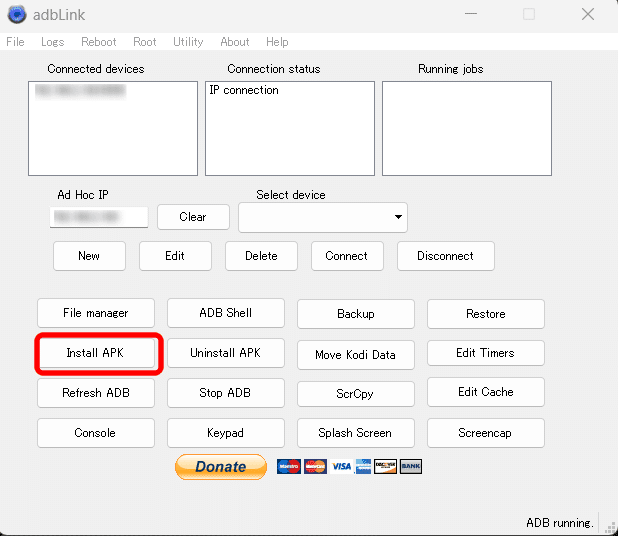Click the Discover card icon
The height and width of the screenshot is (536, 618).
(385, 467)
